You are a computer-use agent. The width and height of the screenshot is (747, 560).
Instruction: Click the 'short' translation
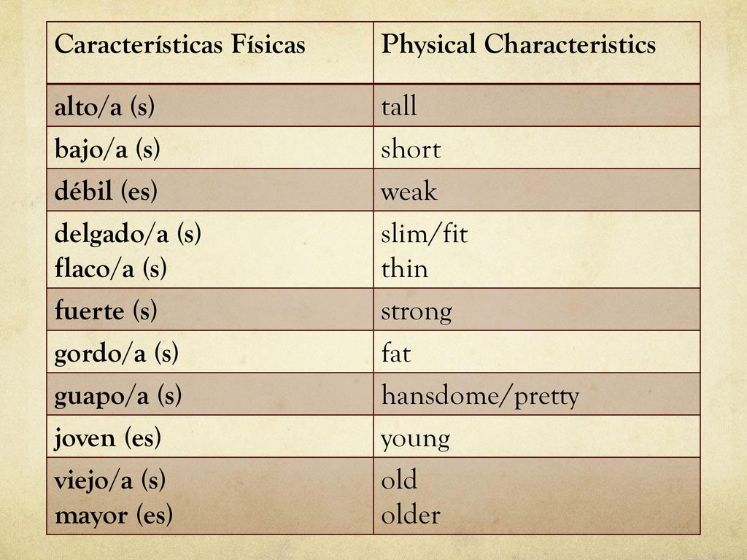tap(411, 149)
